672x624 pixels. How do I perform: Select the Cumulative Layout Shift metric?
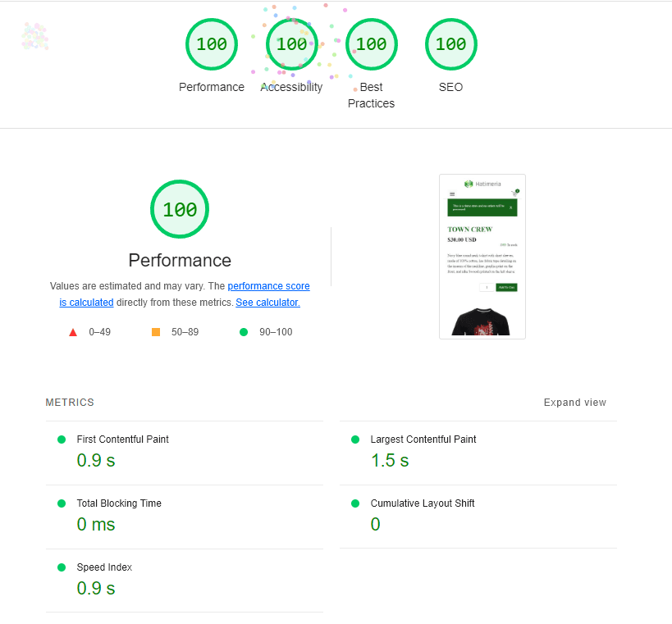(x=422, y=503)
